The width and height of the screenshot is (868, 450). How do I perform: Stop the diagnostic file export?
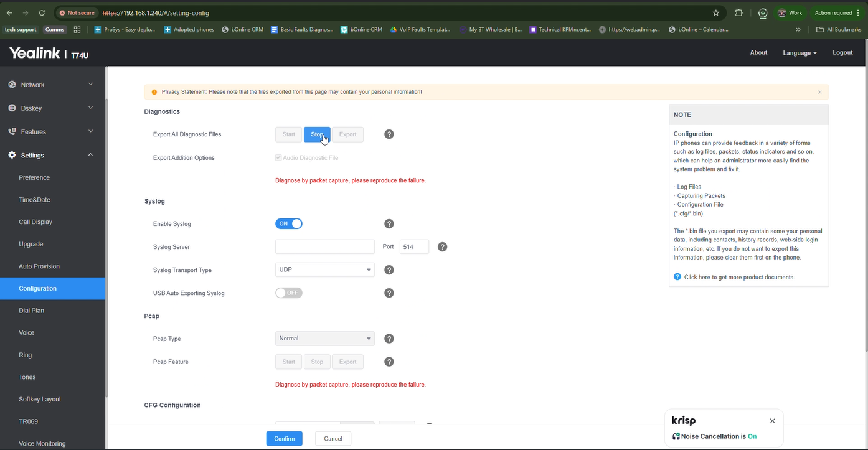point(317,134)
